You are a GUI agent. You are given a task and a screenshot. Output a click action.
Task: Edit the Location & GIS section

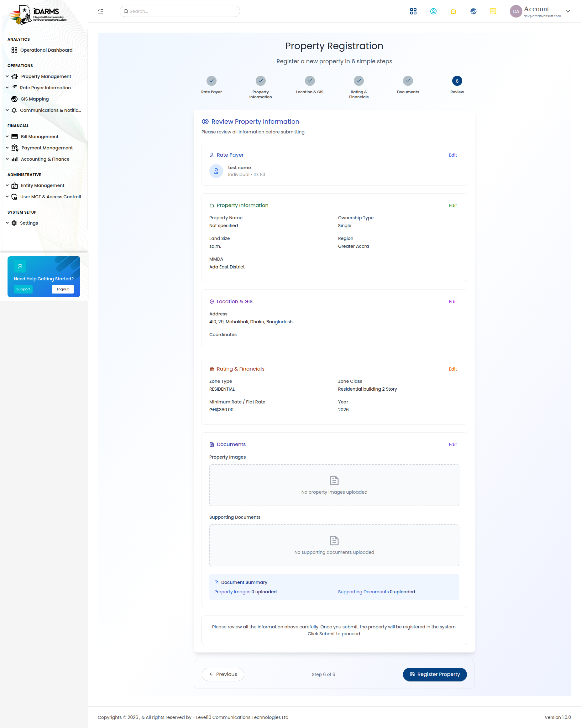453,302
